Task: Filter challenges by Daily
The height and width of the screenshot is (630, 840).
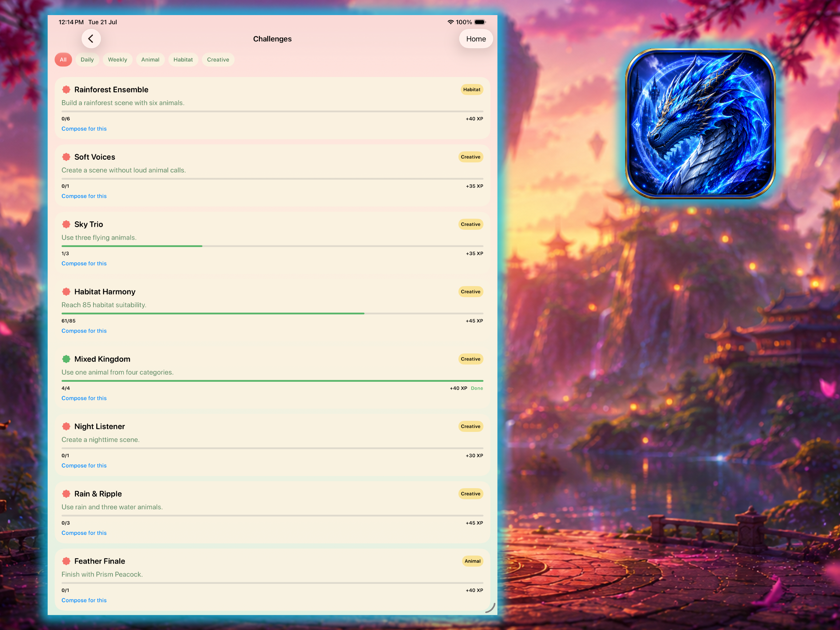Action: pyautogui.click(x=87, y=60)
